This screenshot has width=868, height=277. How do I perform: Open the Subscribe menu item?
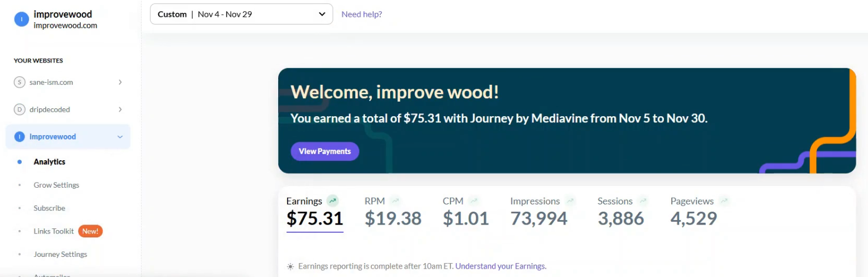[49, 208]
